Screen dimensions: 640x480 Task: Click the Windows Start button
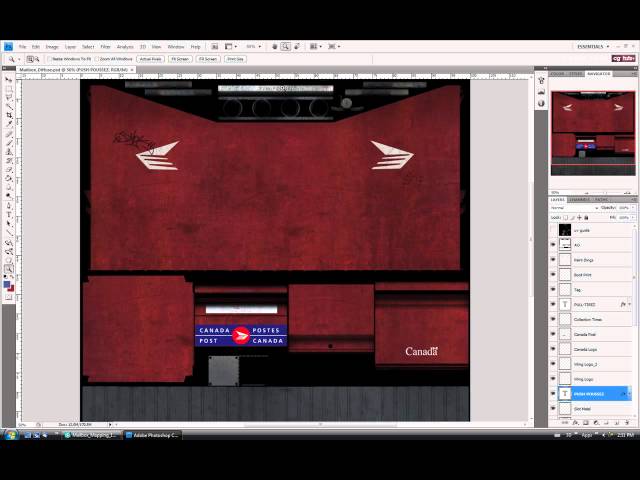click(x=10, y=435)
